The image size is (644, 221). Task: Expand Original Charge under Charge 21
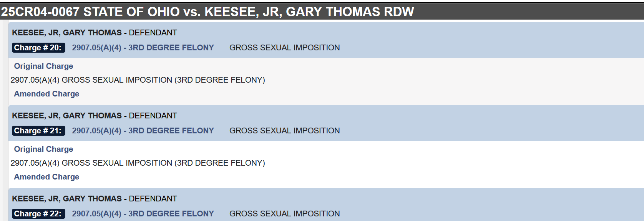(x=43, y=149)
